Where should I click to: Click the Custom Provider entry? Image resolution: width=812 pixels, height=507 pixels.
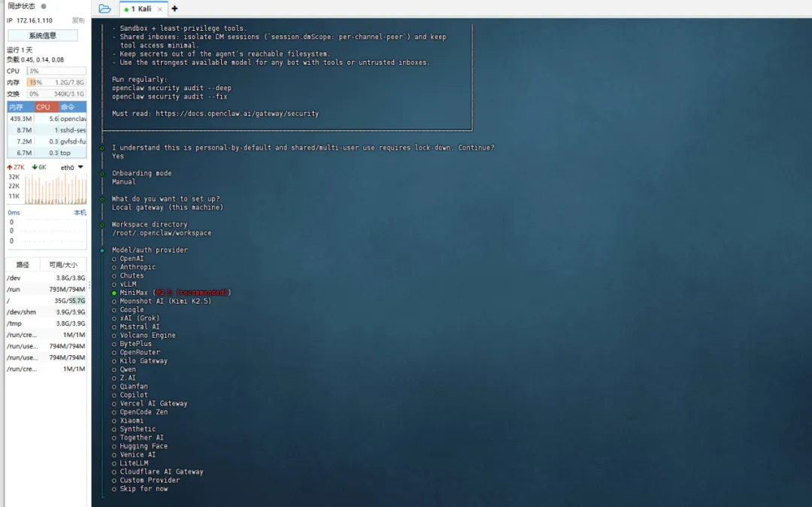[x=146, y=480]
